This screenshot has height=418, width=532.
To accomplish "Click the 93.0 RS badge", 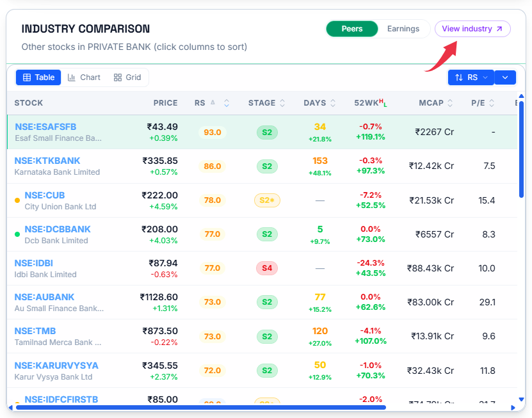I will click(213, 133).
